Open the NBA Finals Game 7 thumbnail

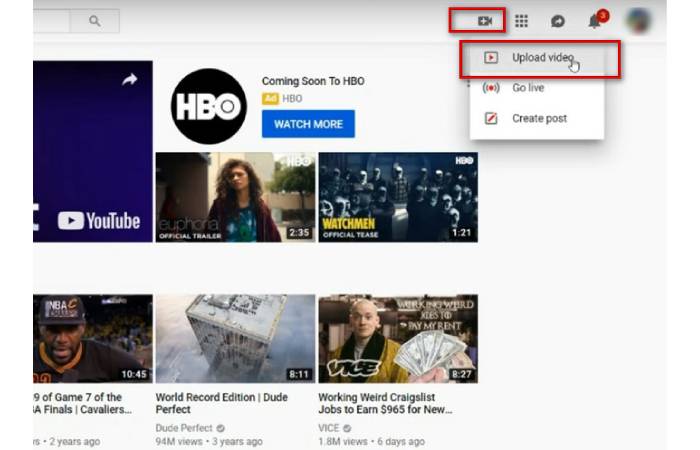point(93,338)
